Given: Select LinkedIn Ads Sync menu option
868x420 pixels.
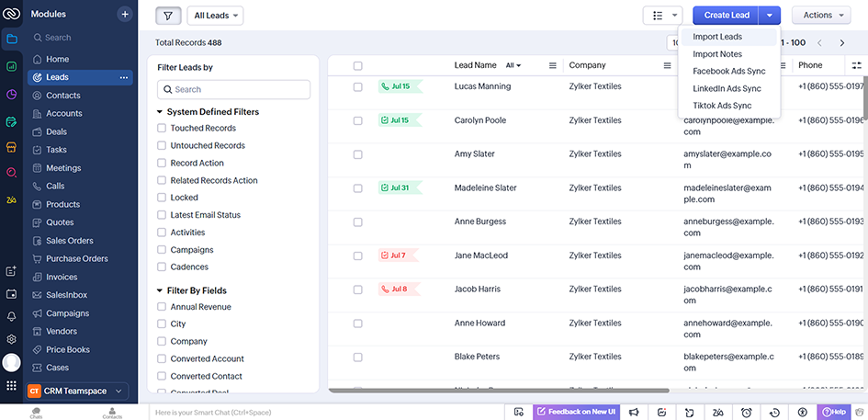Looking at the screenshot, I should (727, 88).
